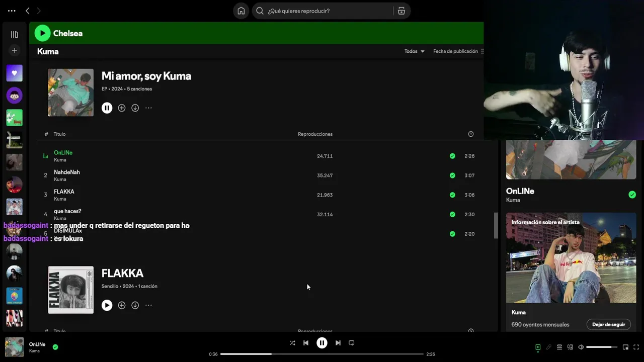The width and height of the screenshot is (644, 362).
Task: Collapse the library sidebar icon
Action: (14, 35)
